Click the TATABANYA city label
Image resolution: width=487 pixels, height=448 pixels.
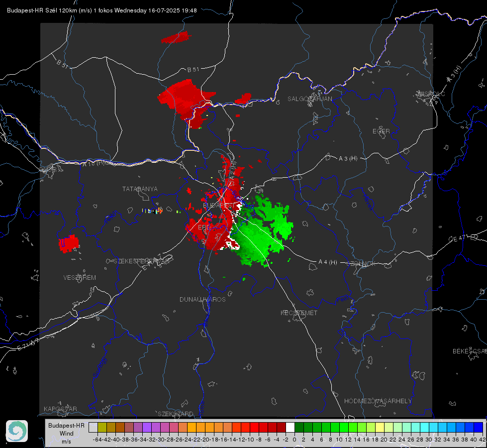(x=140, y=189)
